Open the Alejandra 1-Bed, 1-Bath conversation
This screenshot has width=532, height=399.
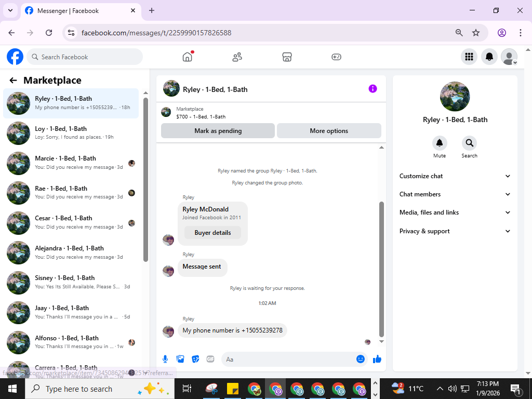[71, 252]
